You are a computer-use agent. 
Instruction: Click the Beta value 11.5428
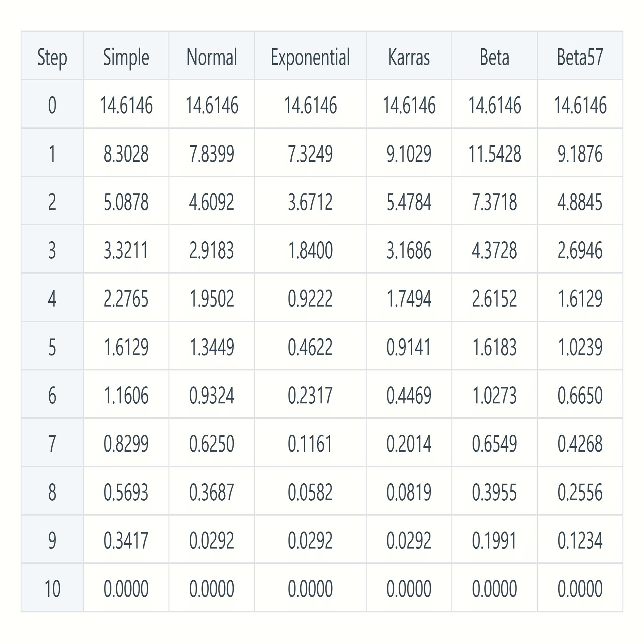pos(494,154)
